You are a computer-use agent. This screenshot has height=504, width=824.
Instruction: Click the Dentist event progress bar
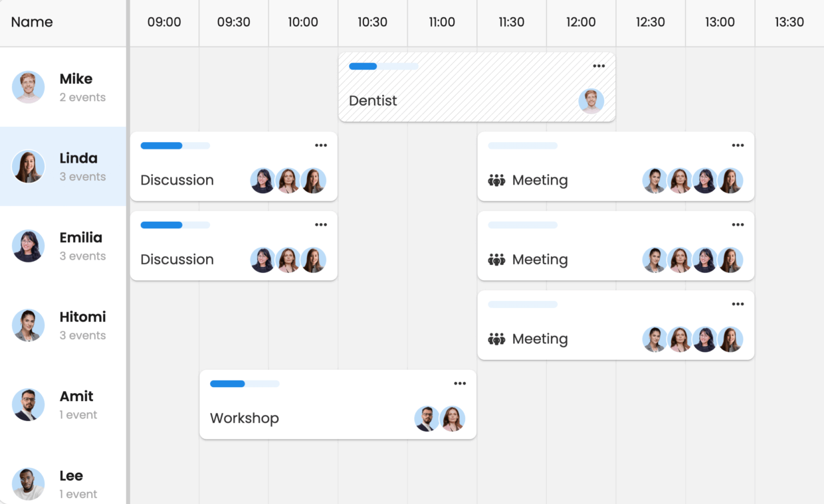coord(383,66)
